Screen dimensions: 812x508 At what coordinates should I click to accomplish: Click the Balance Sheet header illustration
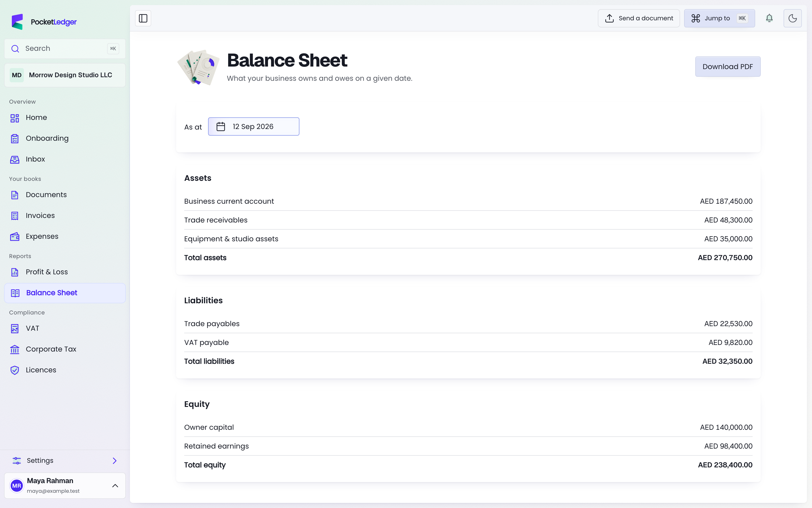point(199,67)
